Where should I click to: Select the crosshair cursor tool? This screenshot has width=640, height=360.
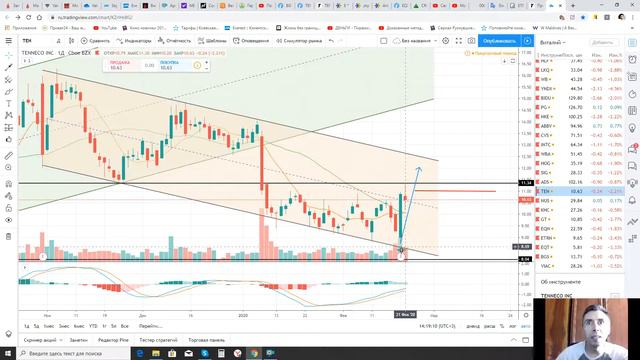[9, 55]
